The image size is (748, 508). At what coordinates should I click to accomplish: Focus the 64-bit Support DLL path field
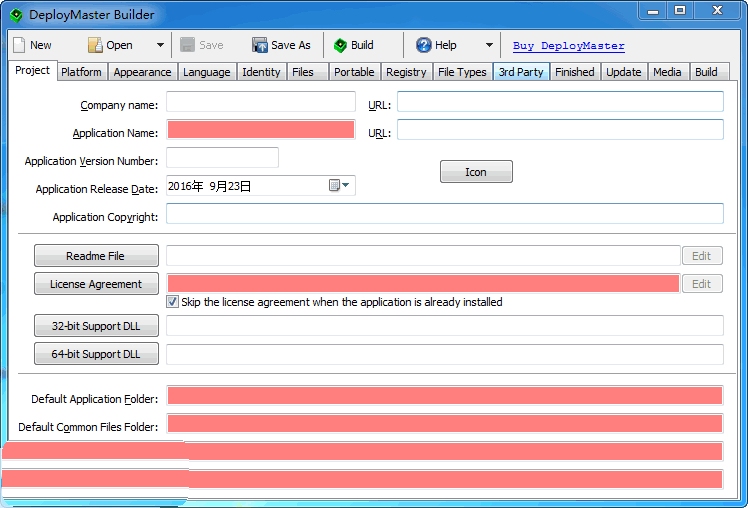pyautogui.click(x=445, y=354)
